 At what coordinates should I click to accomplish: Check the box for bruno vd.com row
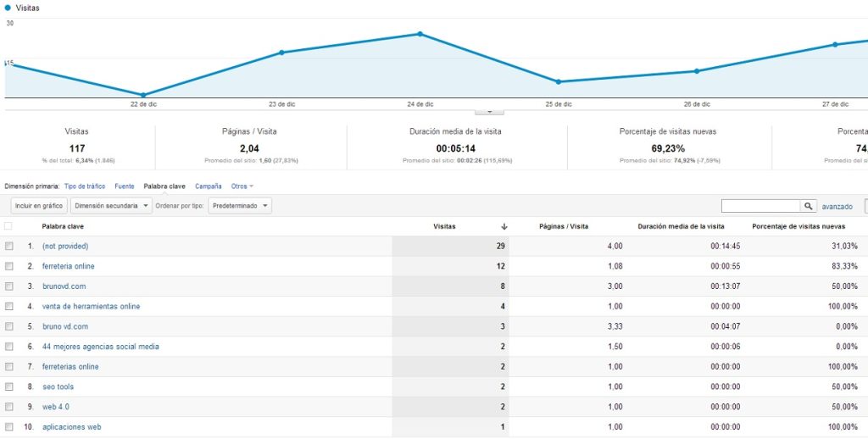pyautogui.click(x=8, y=326)
